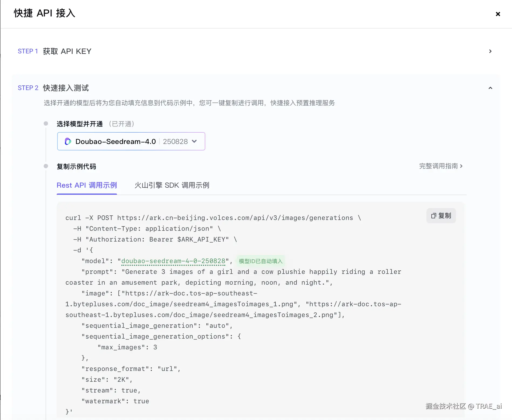
Task: Click the 选择模型并开通 heading
Action: click(x=80, y=124)
